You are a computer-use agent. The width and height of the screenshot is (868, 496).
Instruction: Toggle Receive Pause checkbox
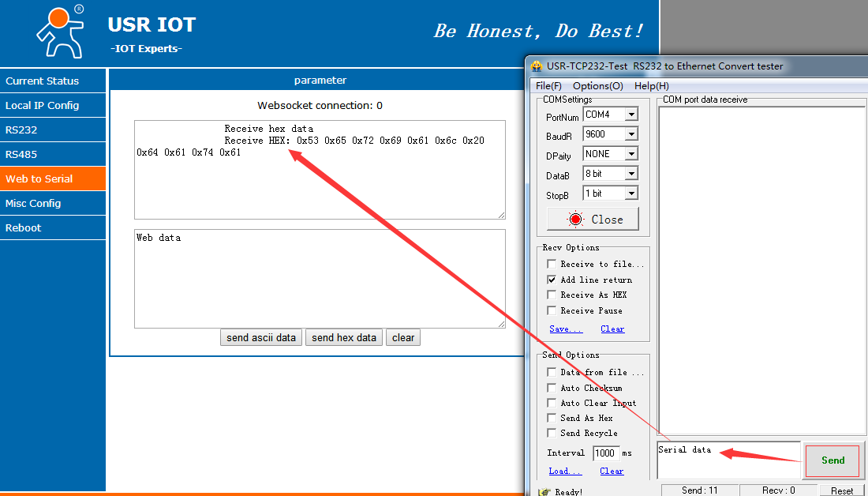pos(552,310)
